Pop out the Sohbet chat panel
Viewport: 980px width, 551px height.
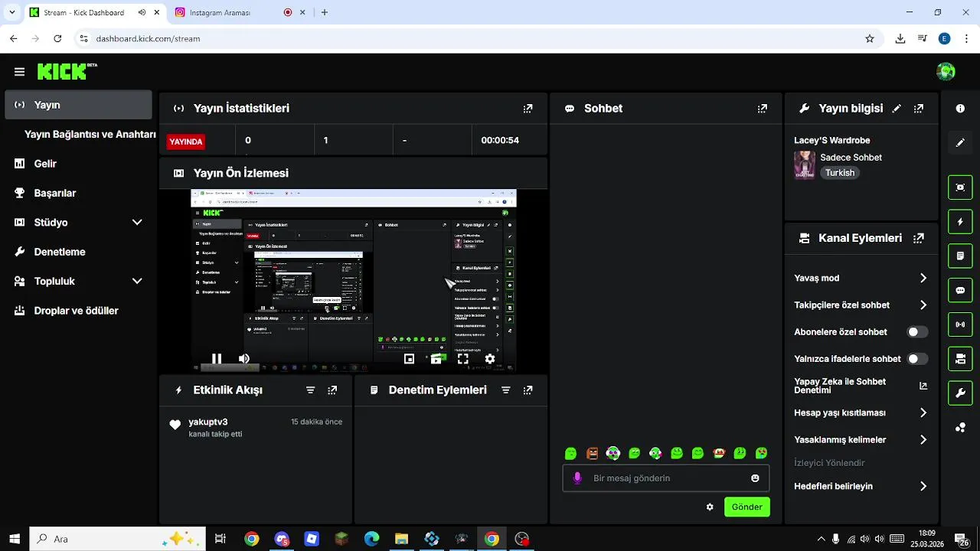pos(762,109)
